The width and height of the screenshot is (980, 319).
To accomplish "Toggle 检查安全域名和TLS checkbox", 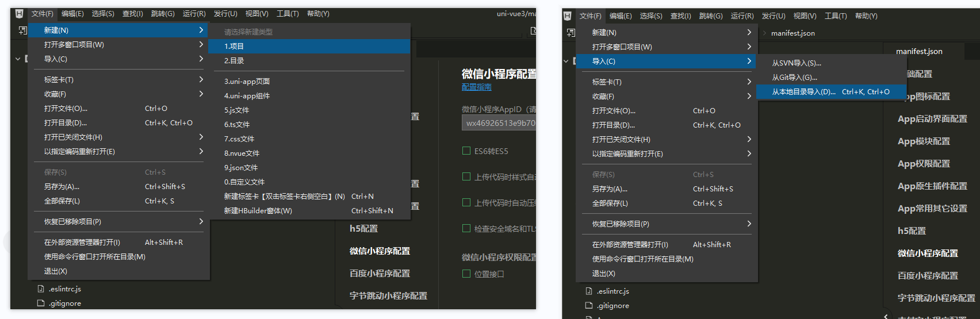I will (x=466, y=228).
